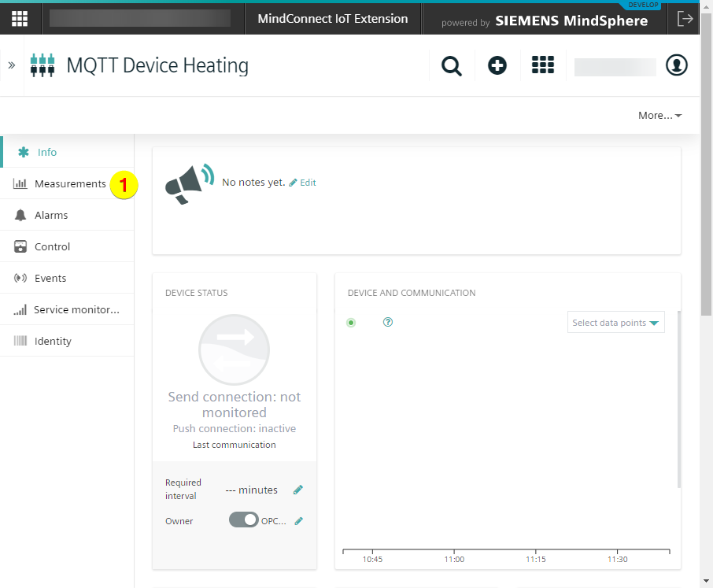
Task: Go to the Control tab
Action: pyautogui.click(x=52, y=246)
